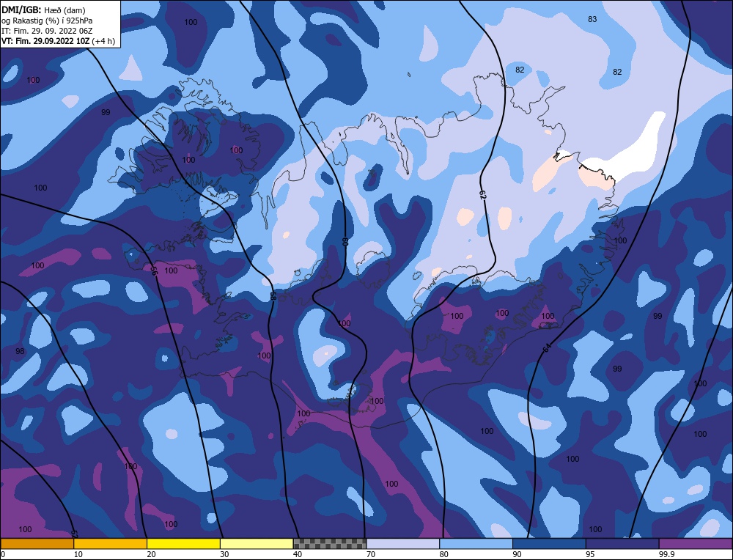Click the lavender 70–80 legend swatch
Image resolution: width=733 pixels, height=560 pixels.
coord(403,543)
